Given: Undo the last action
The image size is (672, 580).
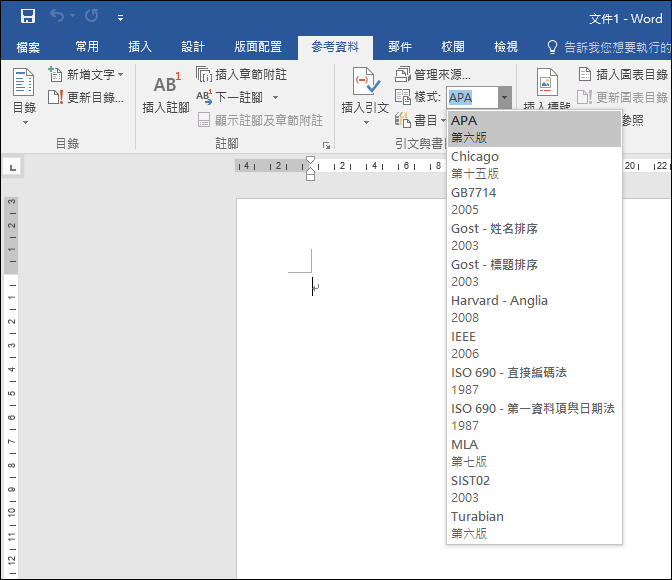Looking at the screenshot, I should click(x=57, y=16).
